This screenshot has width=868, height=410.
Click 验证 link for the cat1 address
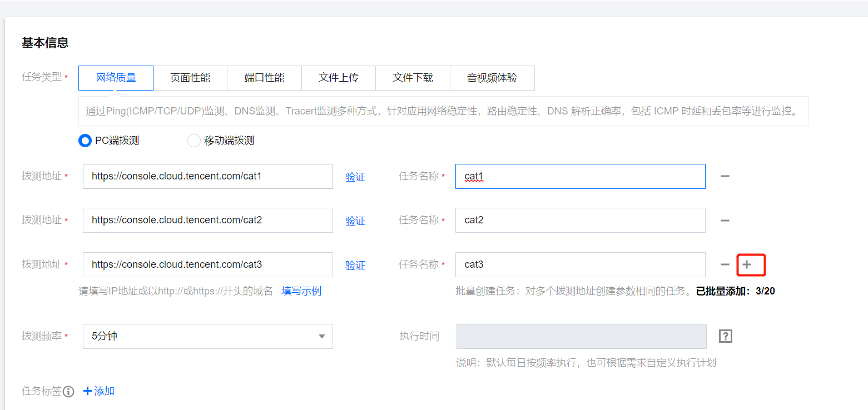[x=355, y=177]
